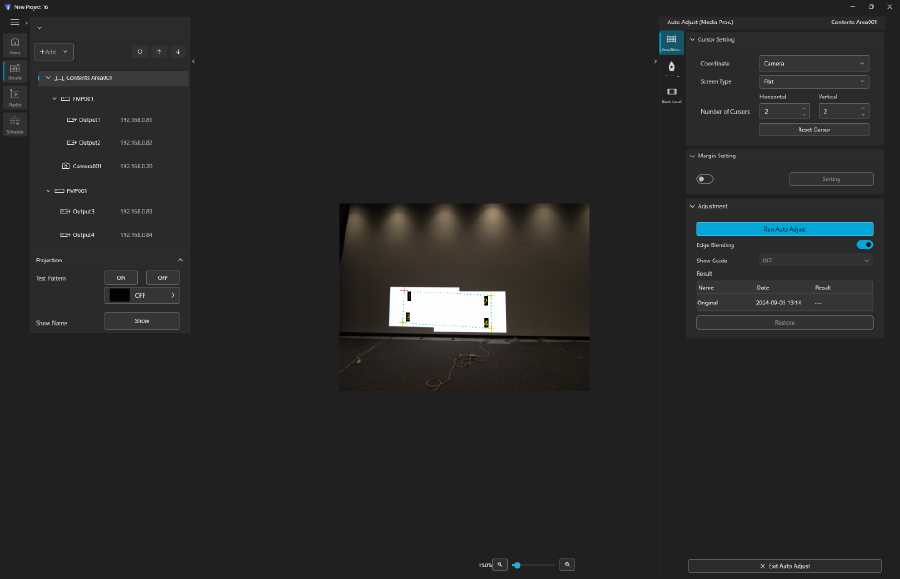Disable the Edge Blending toggle

864,244
